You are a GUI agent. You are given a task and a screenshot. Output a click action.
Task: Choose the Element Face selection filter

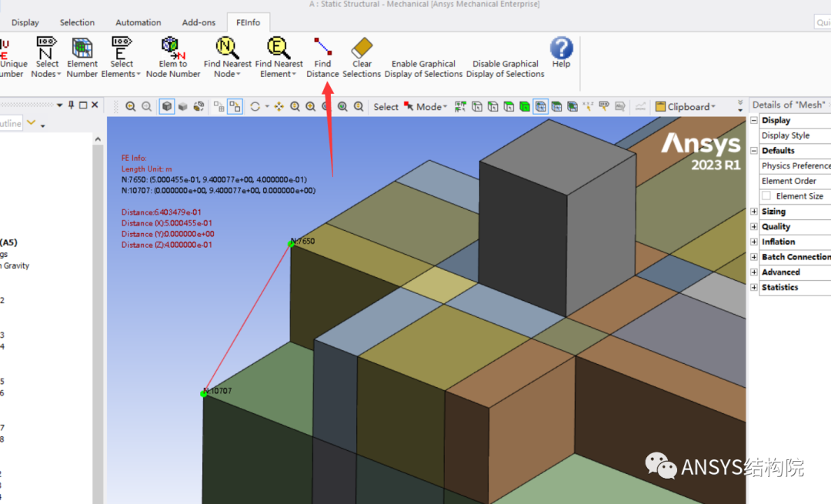pos(556,106)
